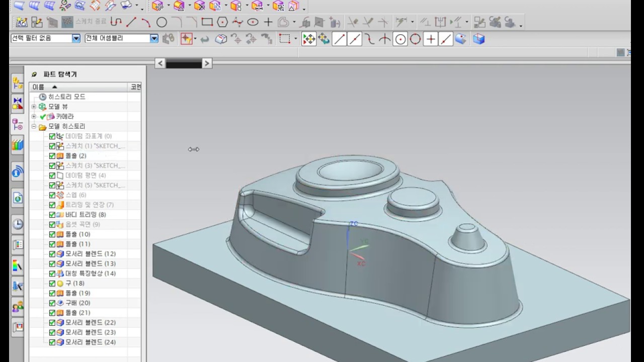Toggle the Snap to Existing Point icon
The width and height of the screenshot is (644, 362).
[x=430, y=39]
